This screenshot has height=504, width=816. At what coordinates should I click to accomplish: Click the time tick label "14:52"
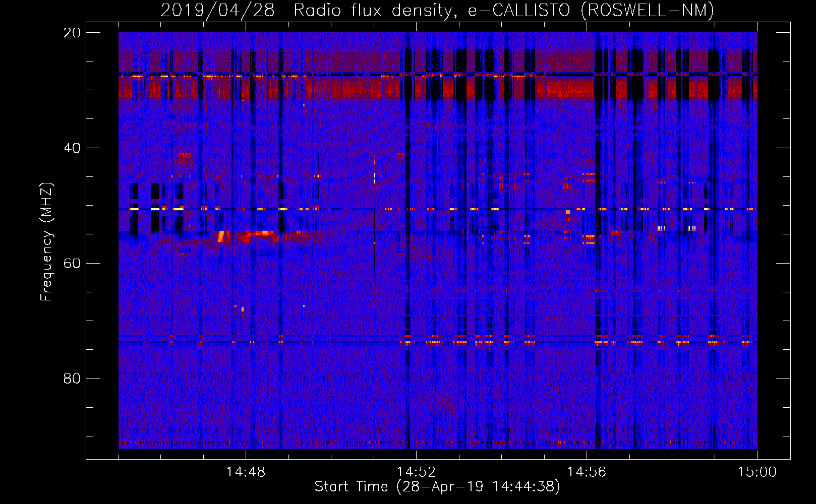[416, 472]
